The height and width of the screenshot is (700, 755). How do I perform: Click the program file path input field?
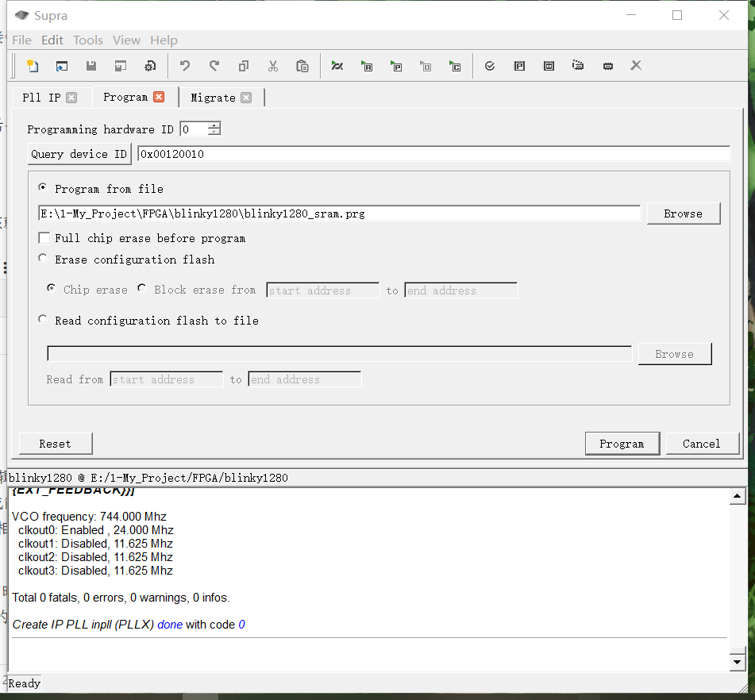coord(340,213)
